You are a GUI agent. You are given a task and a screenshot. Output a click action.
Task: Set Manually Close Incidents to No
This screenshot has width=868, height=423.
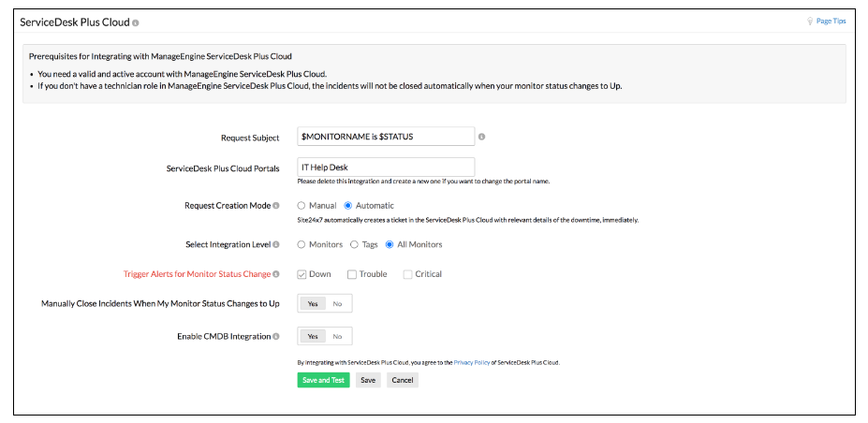click(338, 303)
